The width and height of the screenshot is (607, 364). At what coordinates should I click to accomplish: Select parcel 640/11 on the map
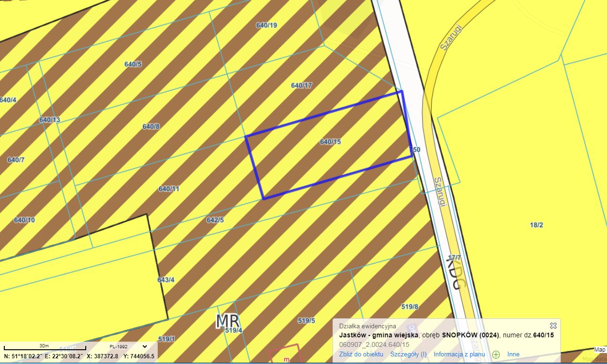pos(169,189)
